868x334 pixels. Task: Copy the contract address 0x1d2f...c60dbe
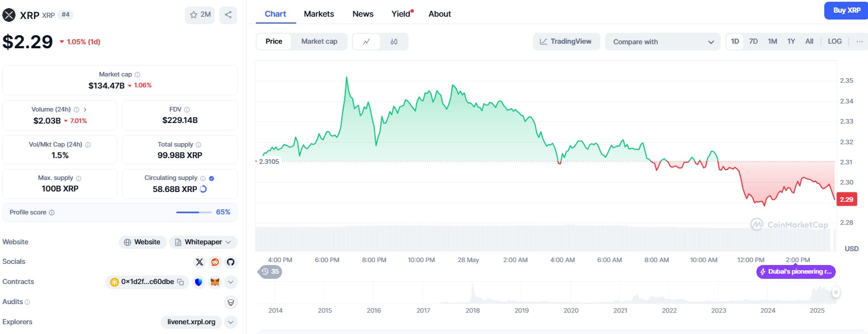tap(181, 282)
